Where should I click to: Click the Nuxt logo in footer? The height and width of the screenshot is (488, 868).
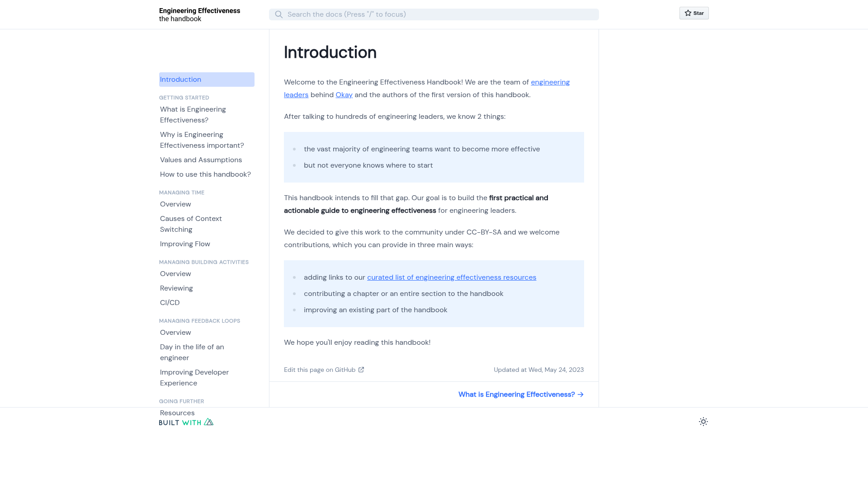(208, 422)
